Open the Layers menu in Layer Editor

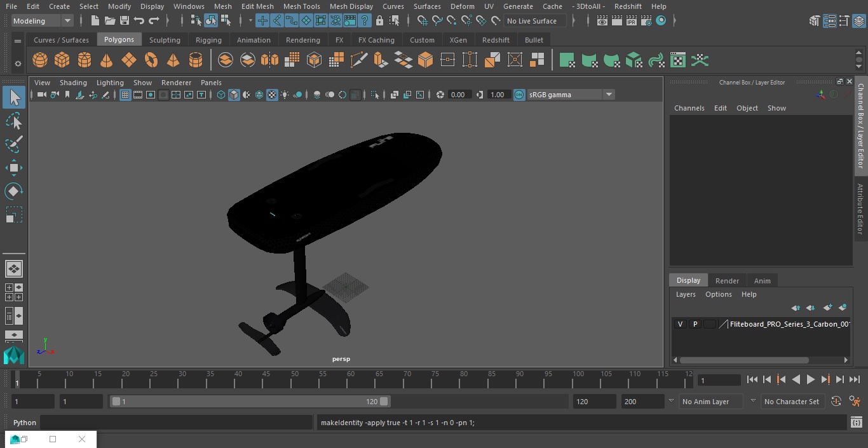(686, 294)
